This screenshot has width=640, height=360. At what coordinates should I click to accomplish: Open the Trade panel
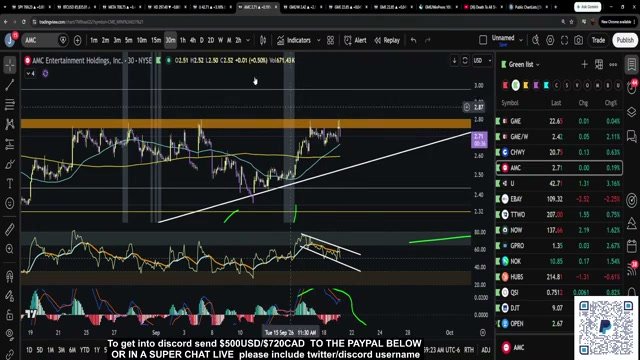coord(598,40)
